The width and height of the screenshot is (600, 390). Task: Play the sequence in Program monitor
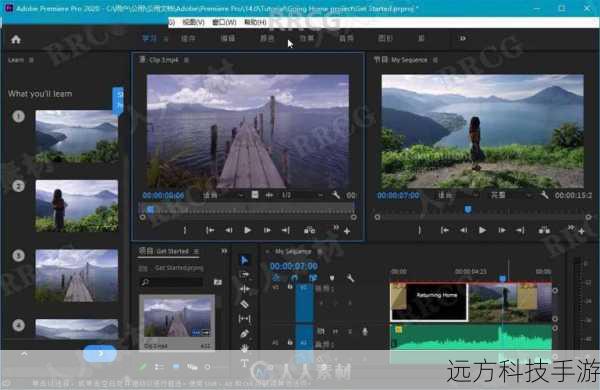482,230
